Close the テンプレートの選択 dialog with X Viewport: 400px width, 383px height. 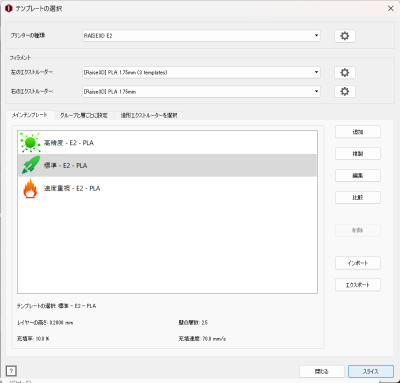[391, 8]
